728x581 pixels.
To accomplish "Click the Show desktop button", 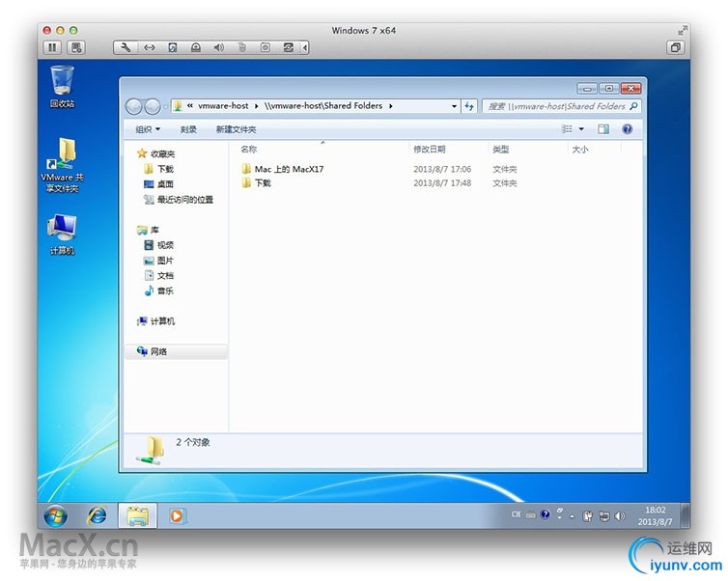I will click(x=685, y=515).
